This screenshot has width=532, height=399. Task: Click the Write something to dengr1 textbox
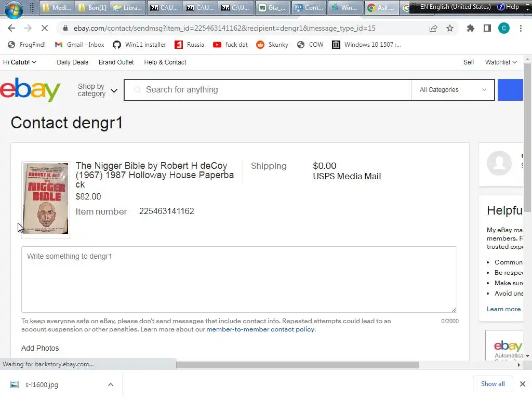[239, 279]
